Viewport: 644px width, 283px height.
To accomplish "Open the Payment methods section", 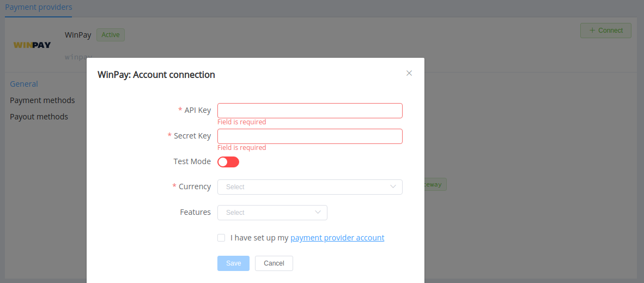I will coord(42,100).
